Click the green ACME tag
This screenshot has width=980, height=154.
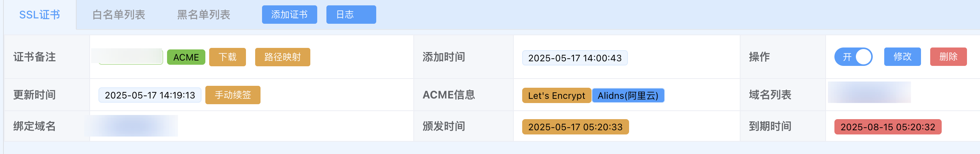point(186,57)
